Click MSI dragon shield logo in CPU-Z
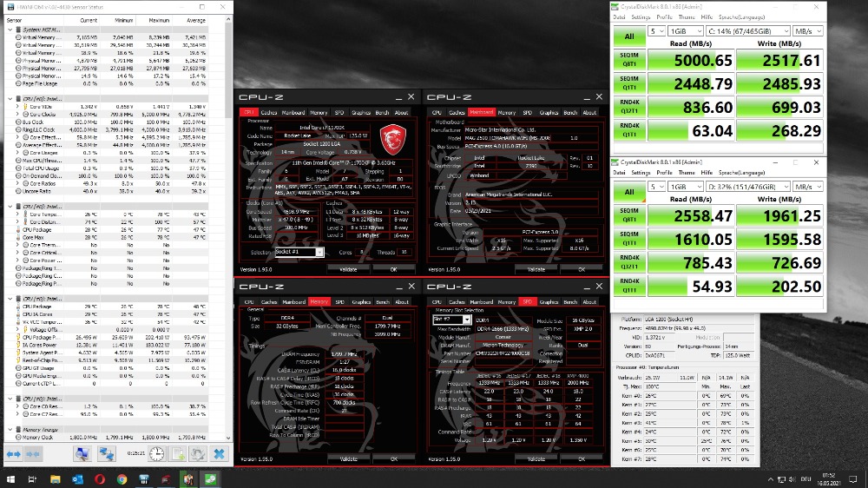This screenshot has width=868, height=488. click(x=393, y=139)
